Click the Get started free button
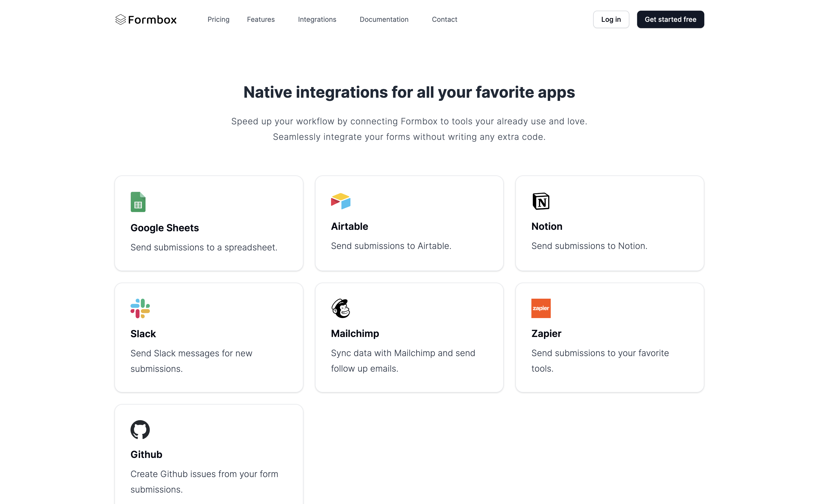 (670, 19)
